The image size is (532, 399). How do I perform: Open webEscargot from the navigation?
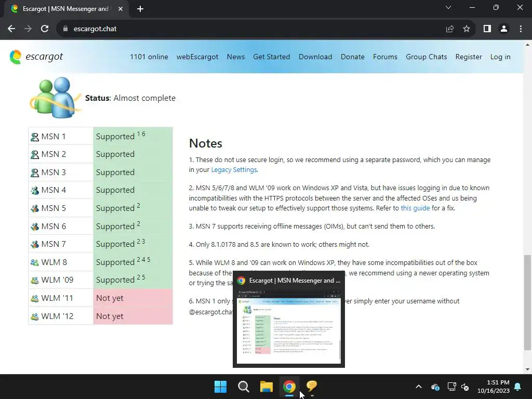point(197,57)
